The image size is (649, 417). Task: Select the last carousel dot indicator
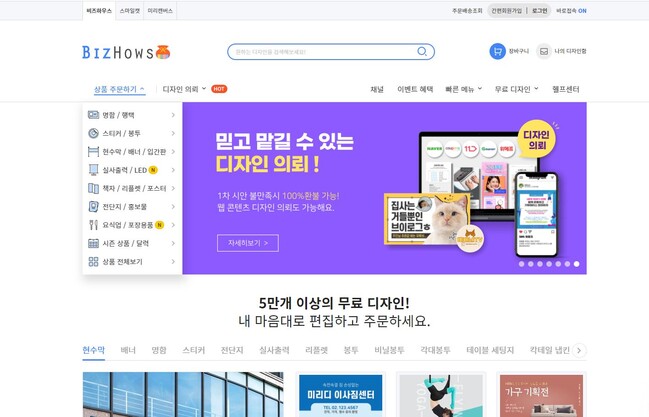576,264
